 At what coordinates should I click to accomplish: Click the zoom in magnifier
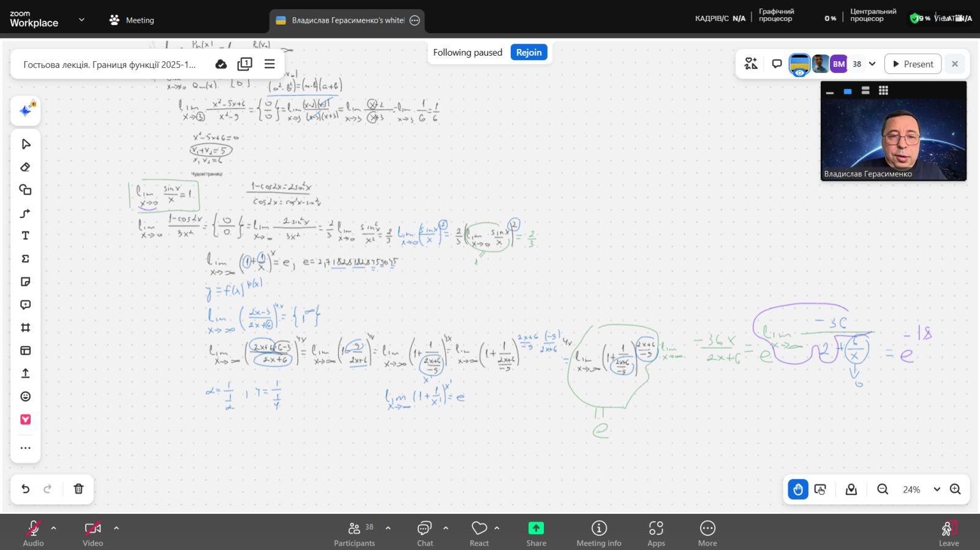(x=955, y=489)
